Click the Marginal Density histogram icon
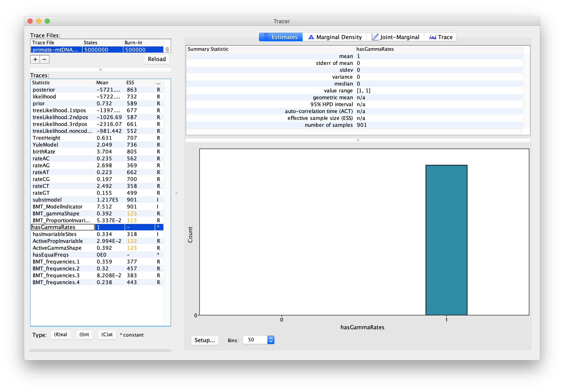 311,37
